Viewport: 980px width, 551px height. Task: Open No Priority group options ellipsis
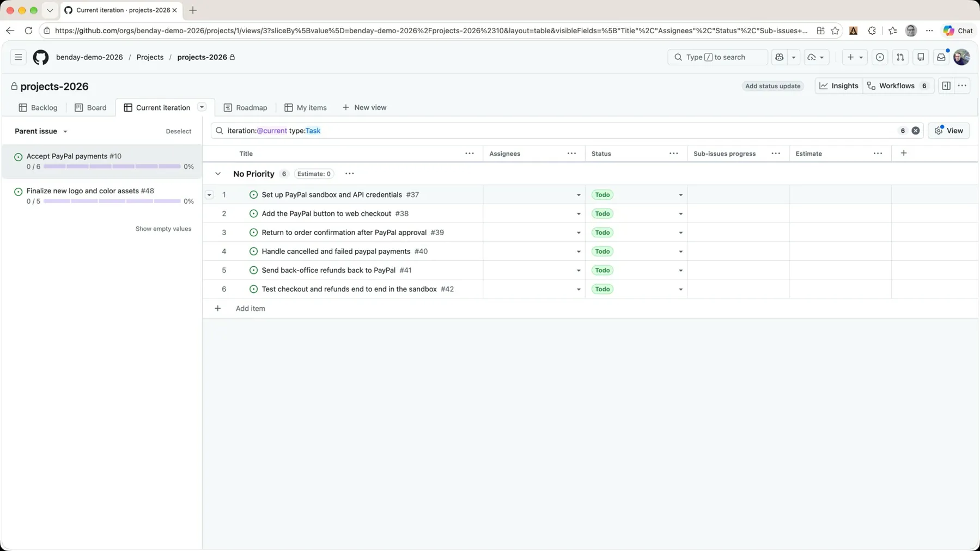pos(350,174)
